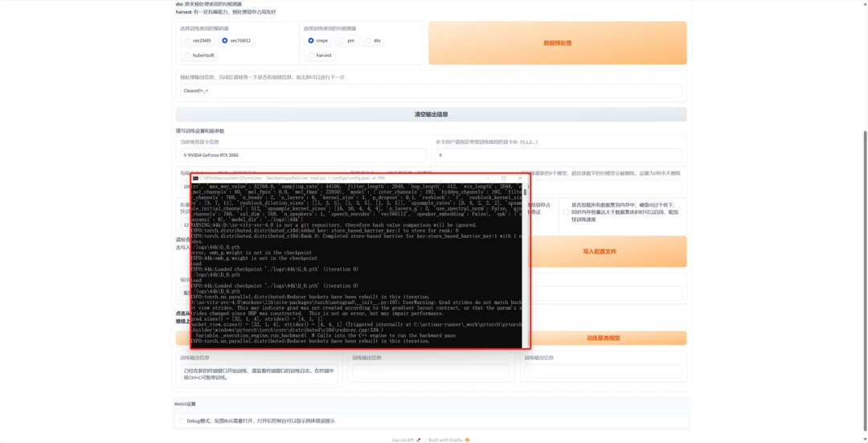Toggle the load-all-dataset-into-memory checkbox

(x=566, y=212)
